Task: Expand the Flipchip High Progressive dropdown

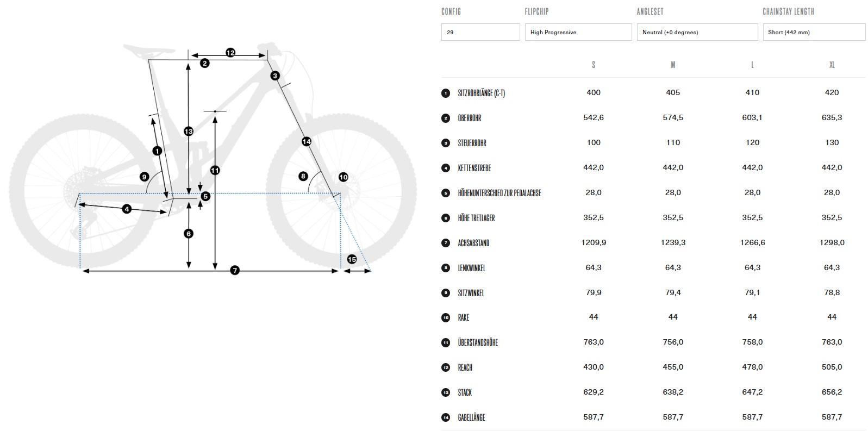Action: point(578,32)
